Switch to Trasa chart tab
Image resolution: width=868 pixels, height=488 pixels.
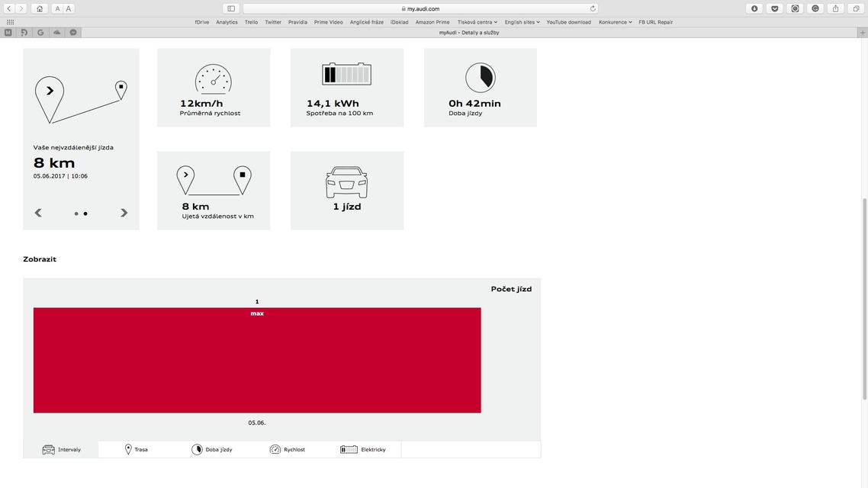pyautogui.click(x=137, y=450)
